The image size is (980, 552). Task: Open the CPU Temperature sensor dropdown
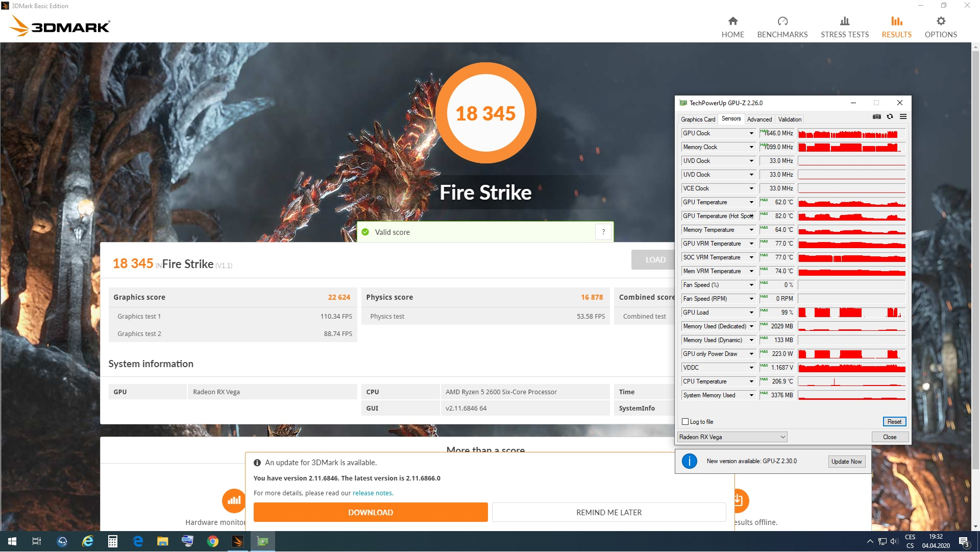751,381
